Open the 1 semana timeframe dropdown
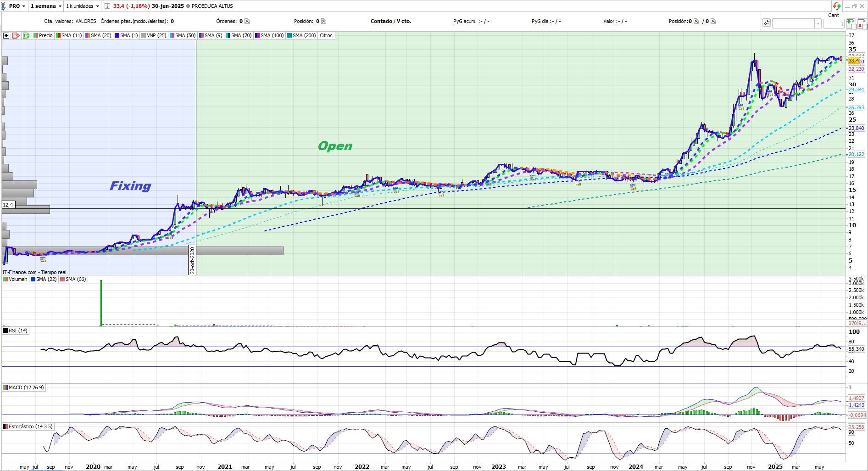Viewport: 868px width, 471px height. coord(46,6)
